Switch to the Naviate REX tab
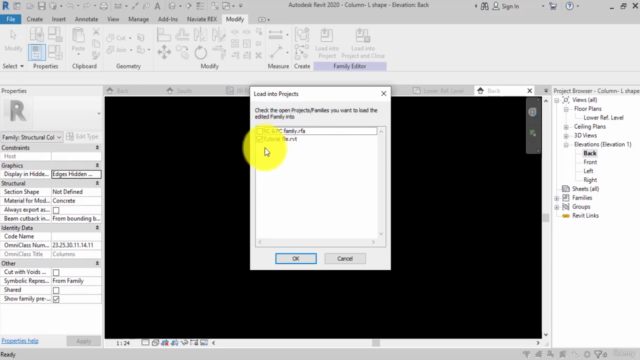 pos(202,19)
